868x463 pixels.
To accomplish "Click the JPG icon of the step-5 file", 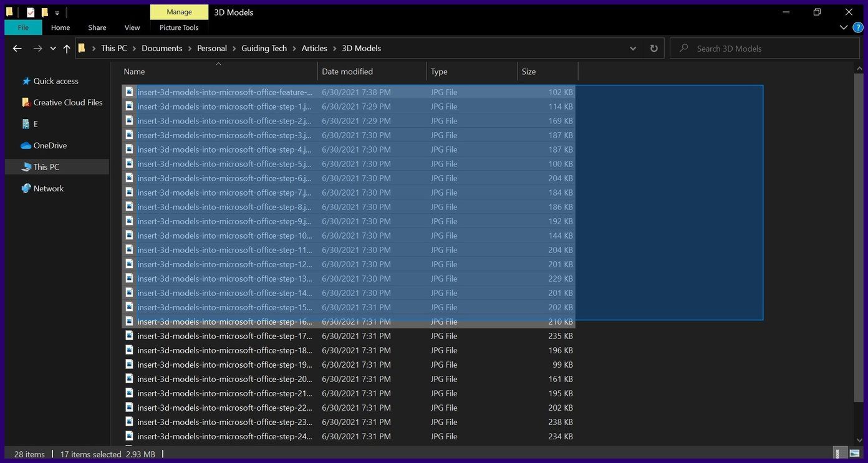I will click(129, 163).
